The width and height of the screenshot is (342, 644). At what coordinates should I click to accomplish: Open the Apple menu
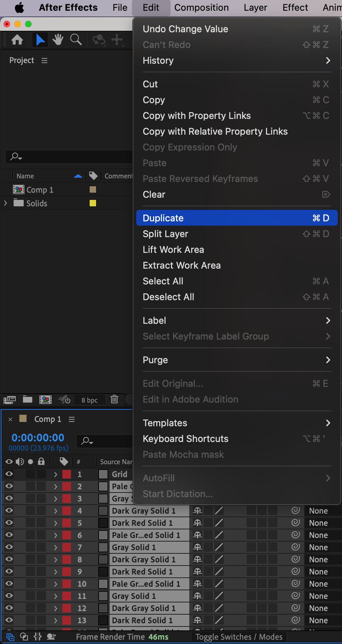click(19, 8)
